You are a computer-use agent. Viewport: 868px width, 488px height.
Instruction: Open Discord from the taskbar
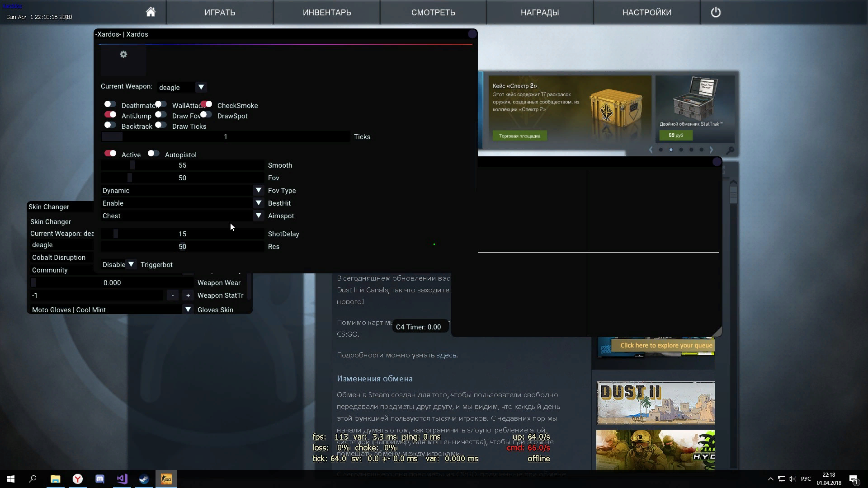coord(100,479)
